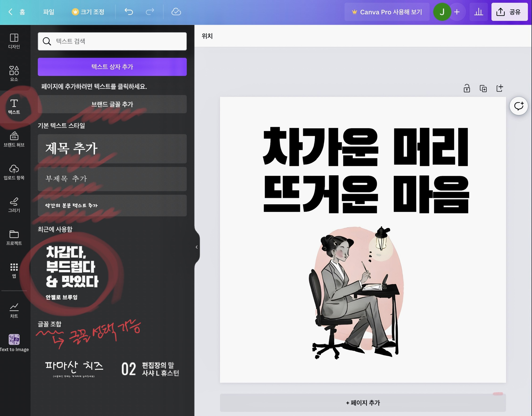This screenshot has width=532, height=416.
Task: Click the undo arrow icon
Action: coord(129,12)
